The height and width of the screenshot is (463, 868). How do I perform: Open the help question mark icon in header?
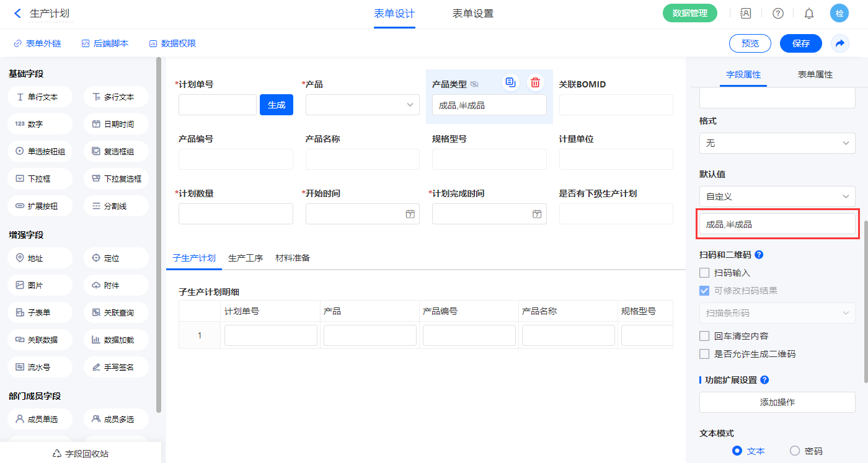(x=778, y=14)
